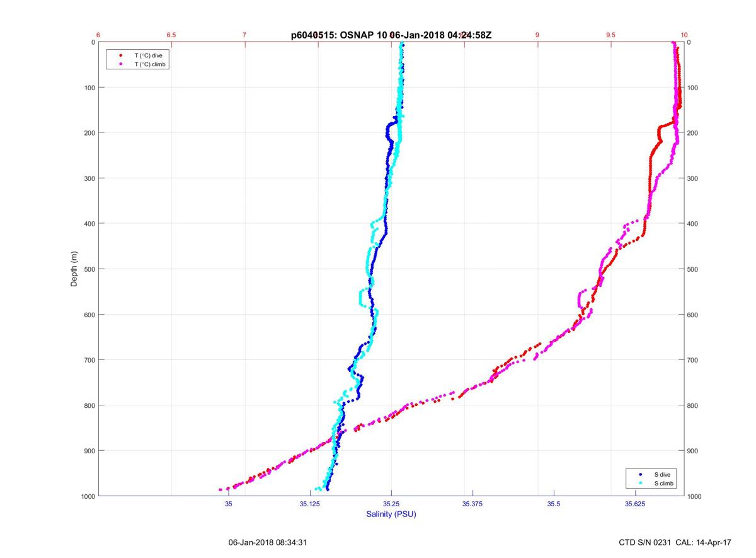Select the 'T (°C) dive' legend label
This screenshot has height=558, width=756.
148,55
